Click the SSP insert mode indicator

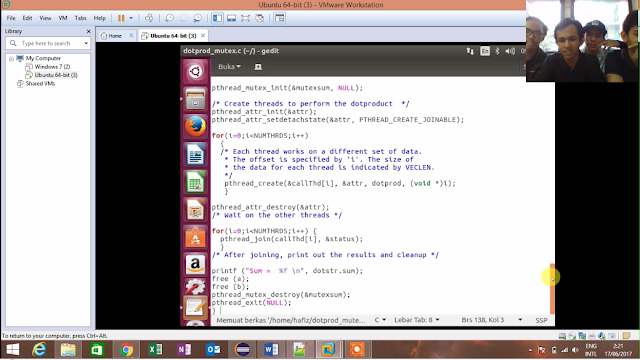[541, 320]
